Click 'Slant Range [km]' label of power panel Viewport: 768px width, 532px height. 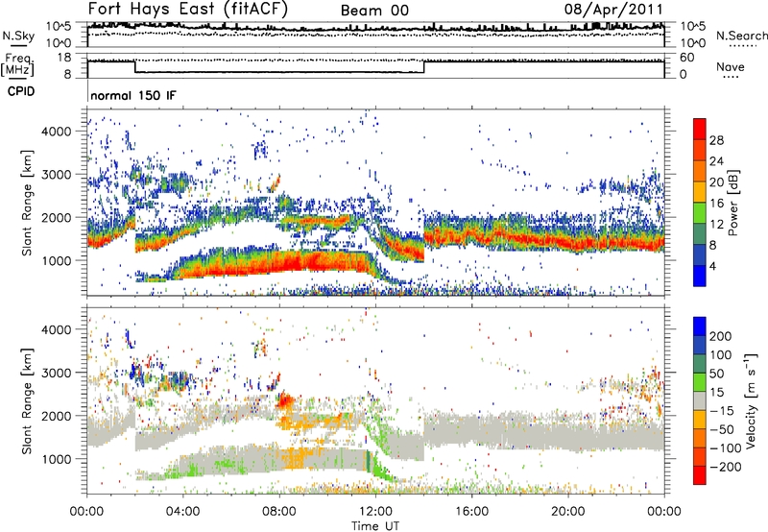[27, 203]
